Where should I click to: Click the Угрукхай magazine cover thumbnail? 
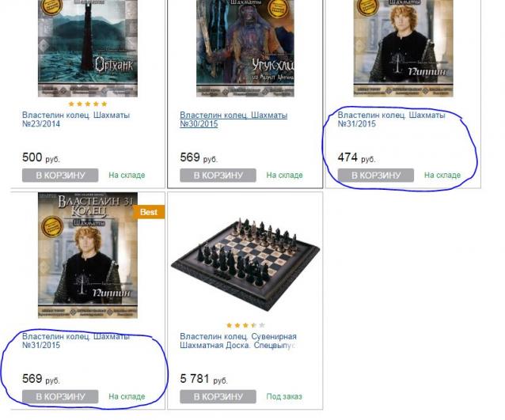click(245, 48)
